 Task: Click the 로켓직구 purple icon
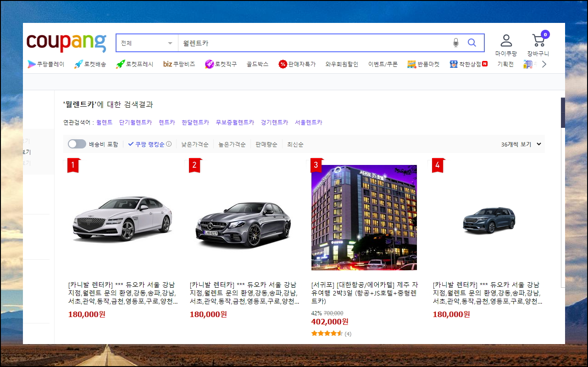[x=209, y=64]
